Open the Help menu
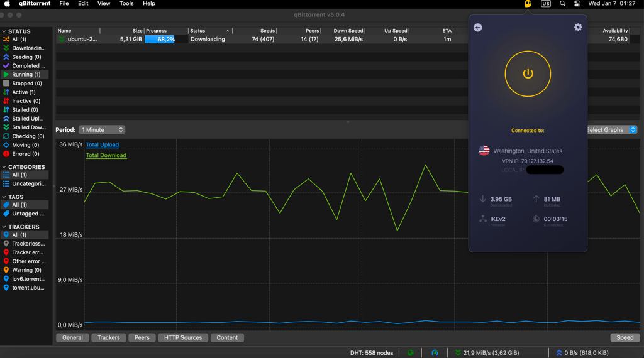 (x=149, y=3)
